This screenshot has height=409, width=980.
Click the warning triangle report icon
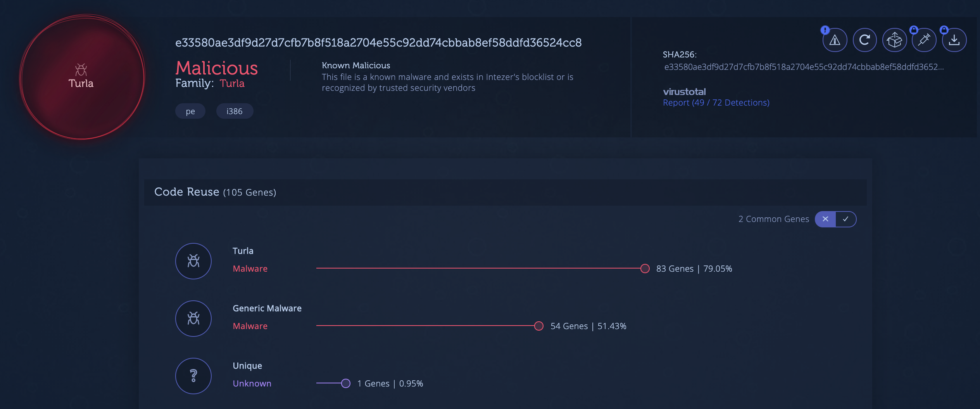click(x=835, y=40)
